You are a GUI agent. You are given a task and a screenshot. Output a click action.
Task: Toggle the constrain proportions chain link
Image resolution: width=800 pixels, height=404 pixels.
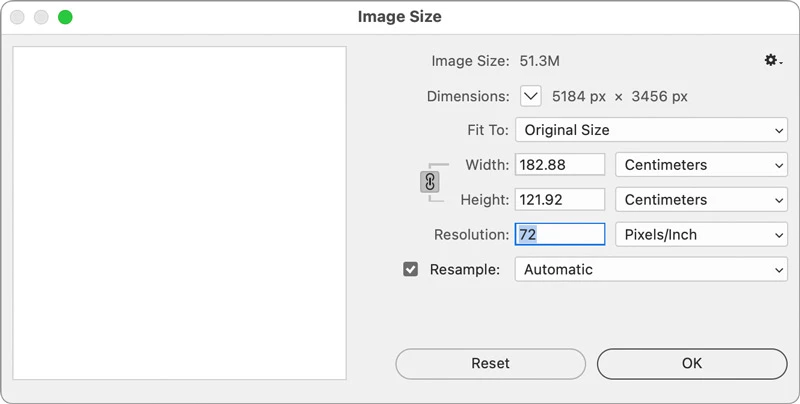click(429, 182)
